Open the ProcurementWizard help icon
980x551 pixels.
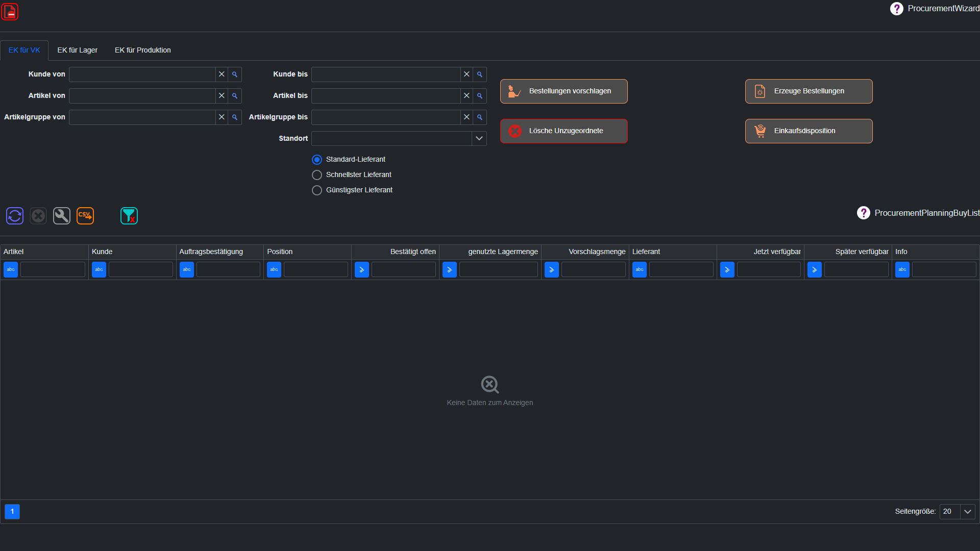[x=896, y=9]
